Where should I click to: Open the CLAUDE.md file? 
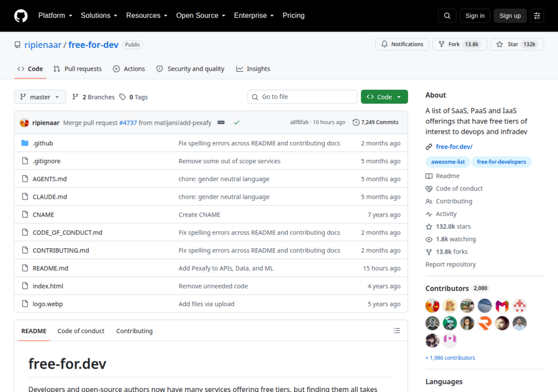pyautogui.click(x=50, y=197)
